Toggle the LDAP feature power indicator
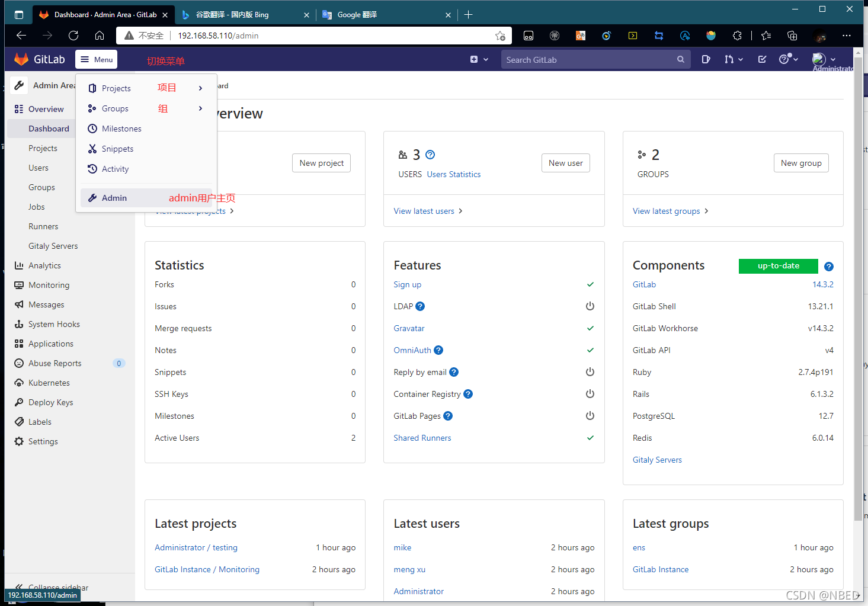The width and height of the screenshot is (868, 606). [590, 306]
